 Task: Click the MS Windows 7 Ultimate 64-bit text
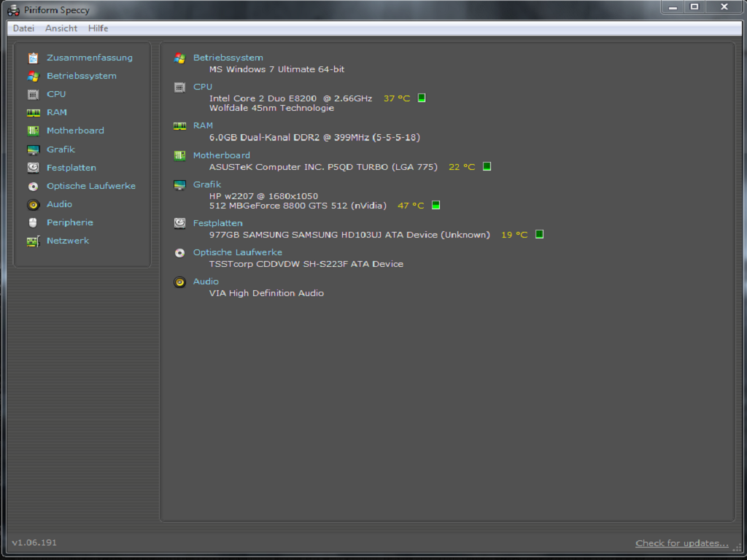(x=276, y=69)
